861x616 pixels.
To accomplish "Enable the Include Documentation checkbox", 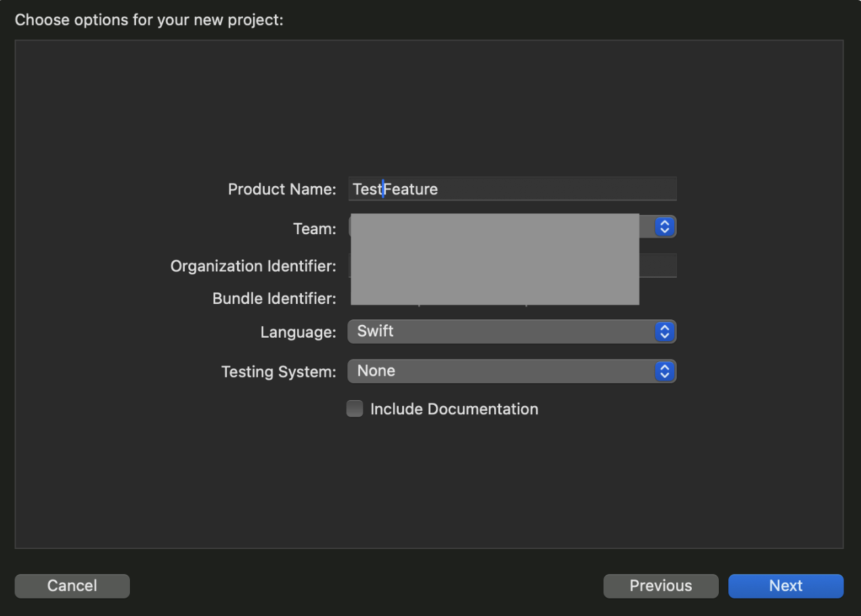I will (355, 409).
